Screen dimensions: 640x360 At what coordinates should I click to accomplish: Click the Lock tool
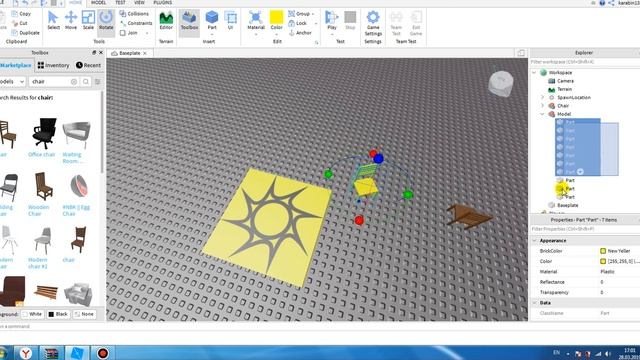tap(298, 23)
